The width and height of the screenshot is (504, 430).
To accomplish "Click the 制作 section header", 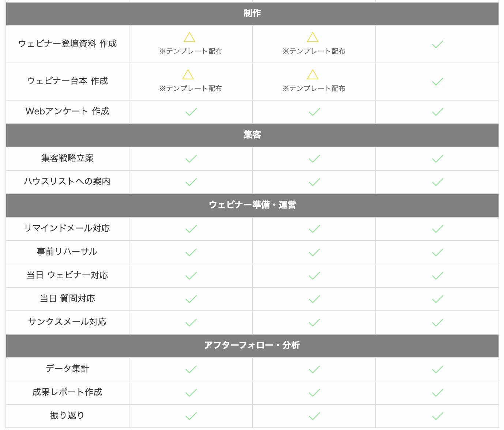I will [252, 14].
